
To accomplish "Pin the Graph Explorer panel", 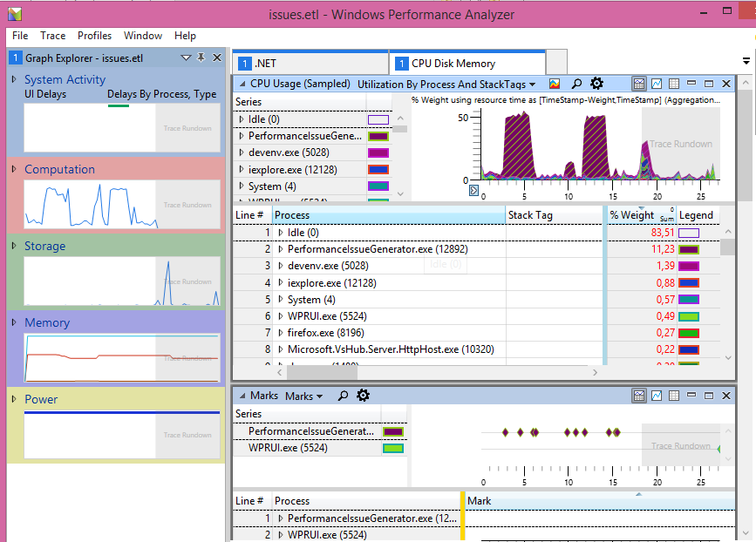I will coord(201,58).
